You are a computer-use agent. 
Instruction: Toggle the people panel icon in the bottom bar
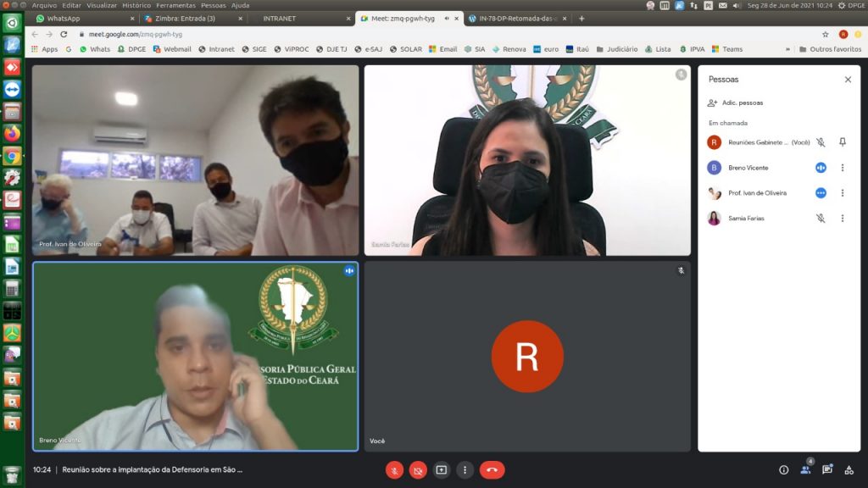tap(805, 469)
